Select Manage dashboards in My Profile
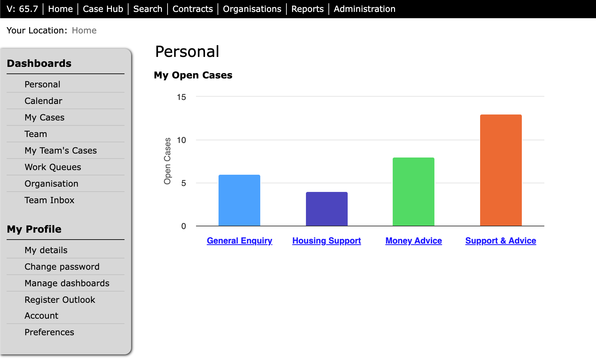The height and width of the screenshot is (364, 596). point(67,283)
